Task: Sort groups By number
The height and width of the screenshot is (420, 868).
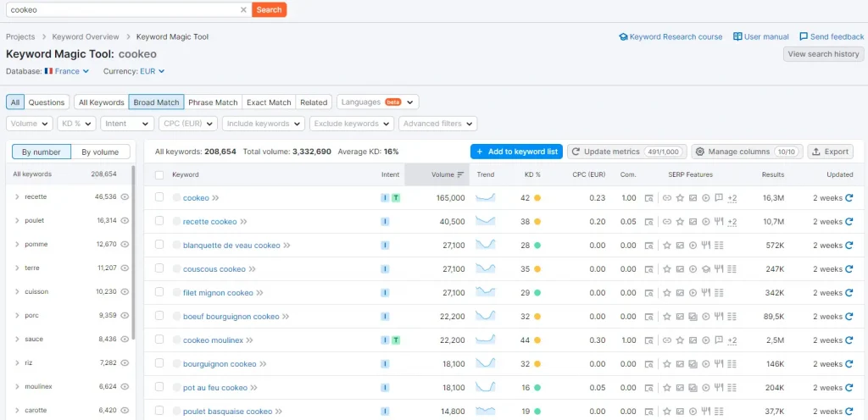Action: (41, 152)
